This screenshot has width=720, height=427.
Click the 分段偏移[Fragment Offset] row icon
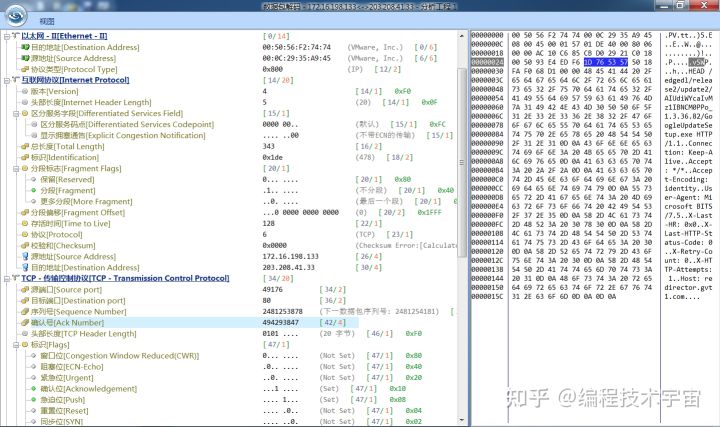click(x=25, y=213)
